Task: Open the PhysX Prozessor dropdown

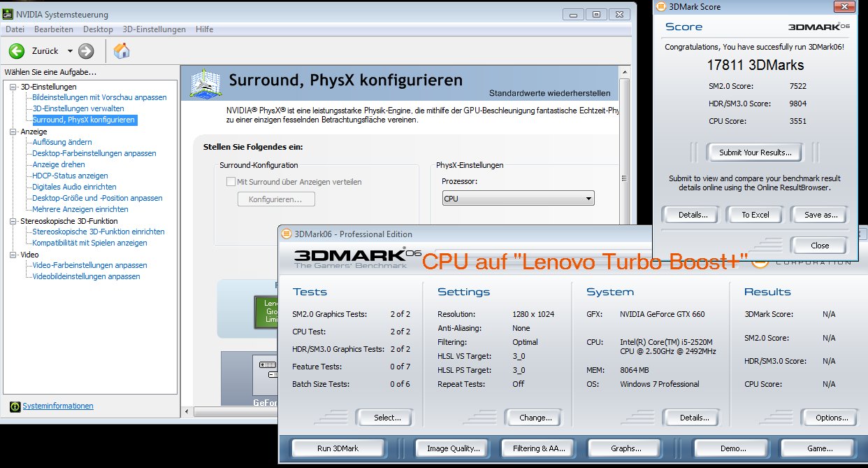Action: [518, 199]
